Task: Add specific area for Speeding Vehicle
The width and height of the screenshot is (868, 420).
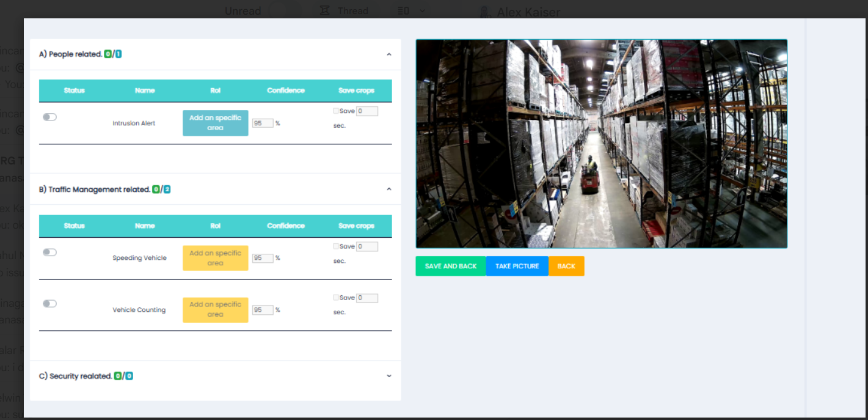Action: [215, 258]
